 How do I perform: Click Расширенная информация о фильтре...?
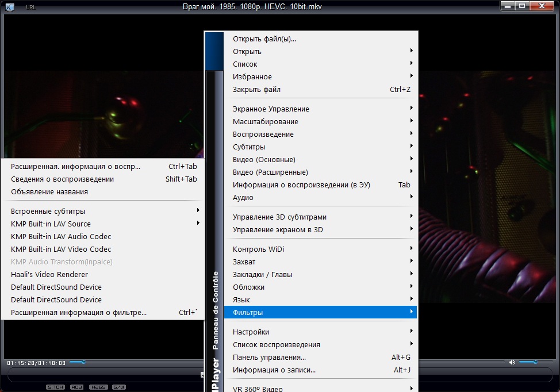click(x=79, y=313)
